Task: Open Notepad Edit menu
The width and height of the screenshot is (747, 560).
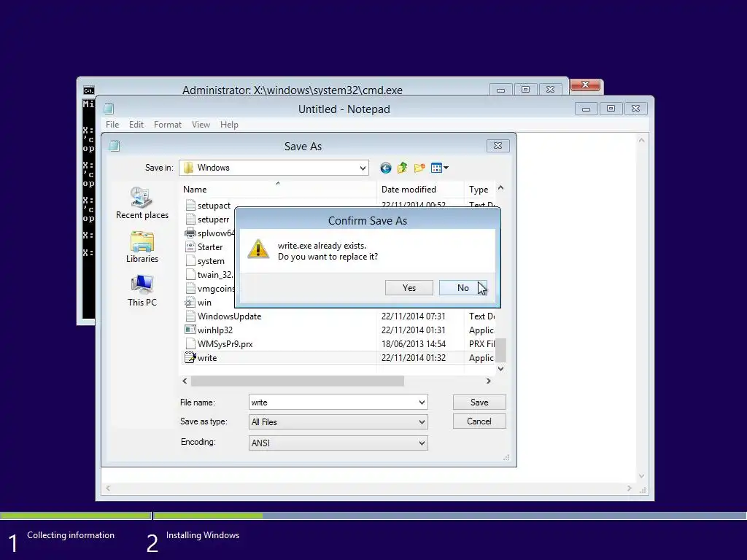Action: [x=136, y=124]
